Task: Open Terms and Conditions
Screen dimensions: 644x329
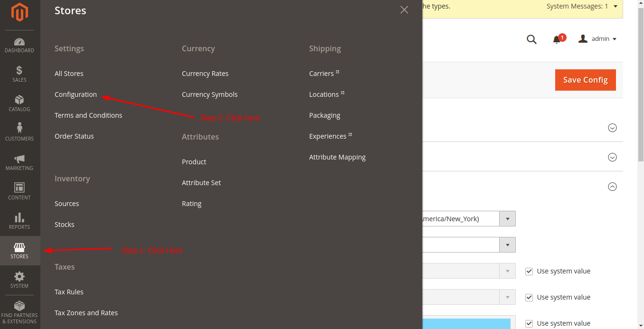Action: click(88, 115)
